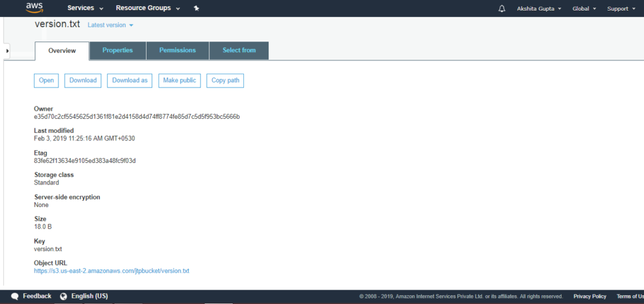Click the pin shortcut icon in navbar
644x304 pixels.
point(196,8)
